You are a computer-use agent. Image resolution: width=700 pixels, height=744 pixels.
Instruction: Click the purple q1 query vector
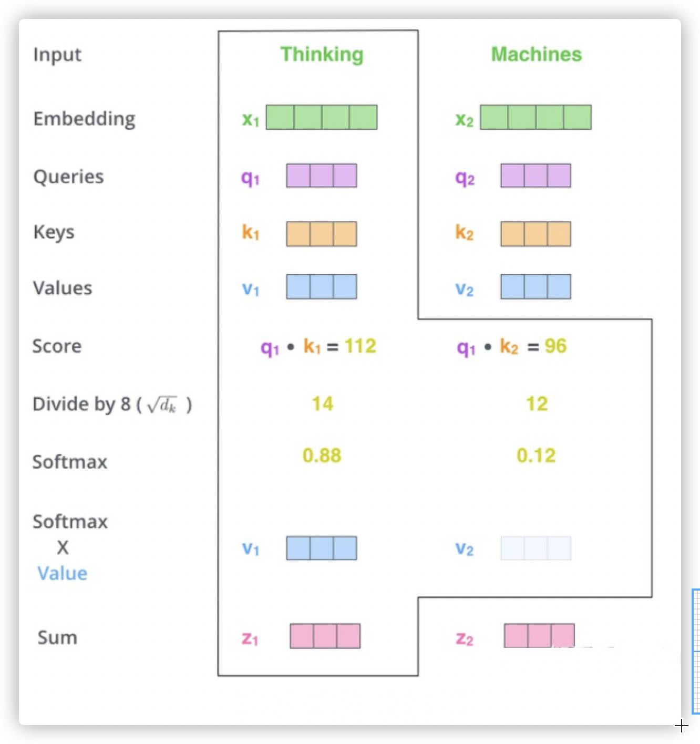321,175
